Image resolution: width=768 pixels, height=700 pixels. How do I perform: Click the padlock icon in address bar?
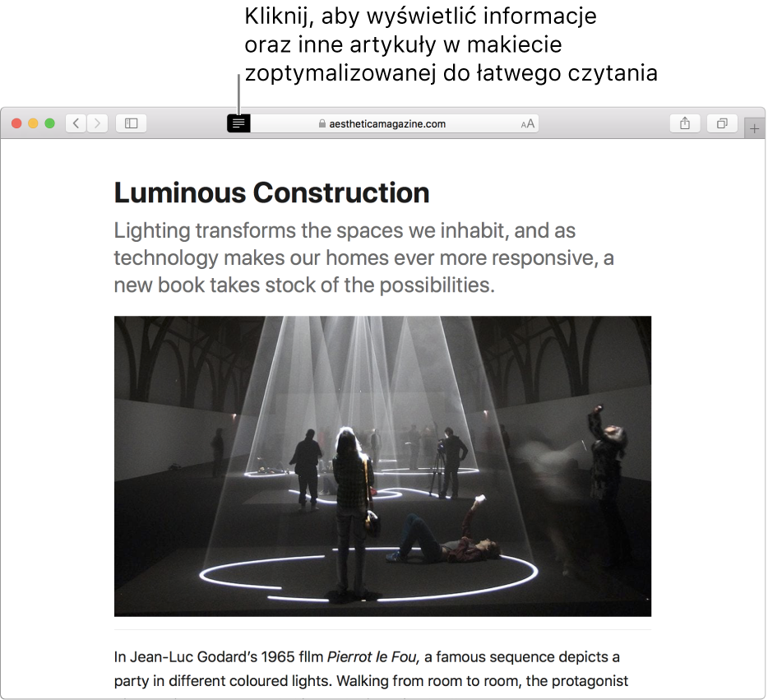pos(322,123)
